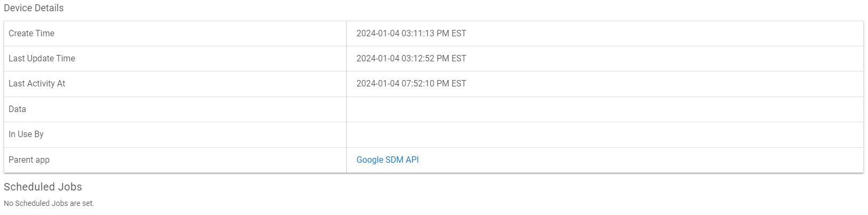Click the Device Details section heading

click(34, 8)
